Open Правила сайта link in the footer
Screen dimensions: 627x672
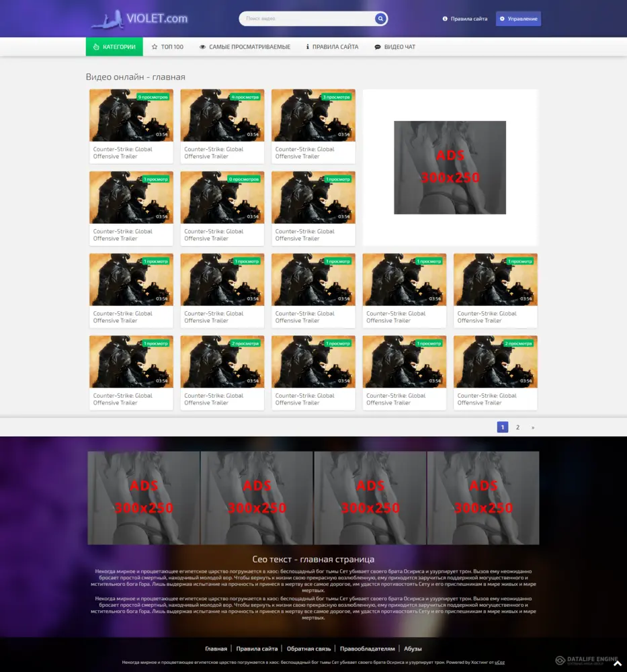click(x=257, y=649)
